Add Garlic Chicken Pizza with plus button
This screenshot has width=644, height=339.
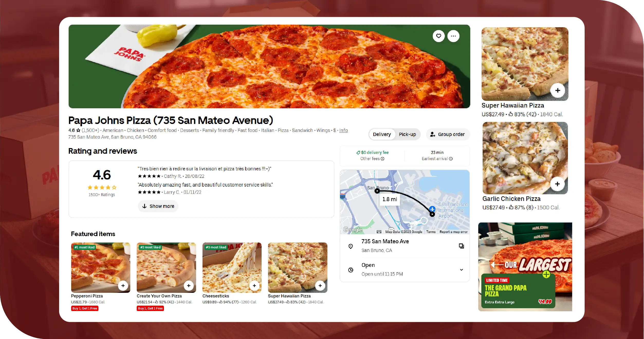[x=557, y=184]
